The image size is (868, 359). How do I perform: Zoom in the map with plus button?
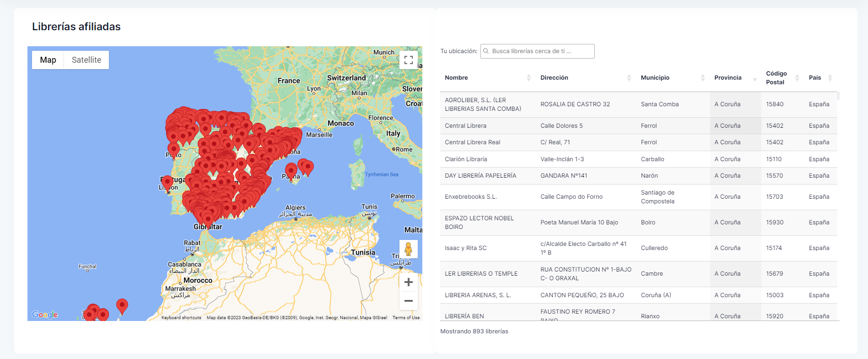pyautogui.click(x=409, y=282)
